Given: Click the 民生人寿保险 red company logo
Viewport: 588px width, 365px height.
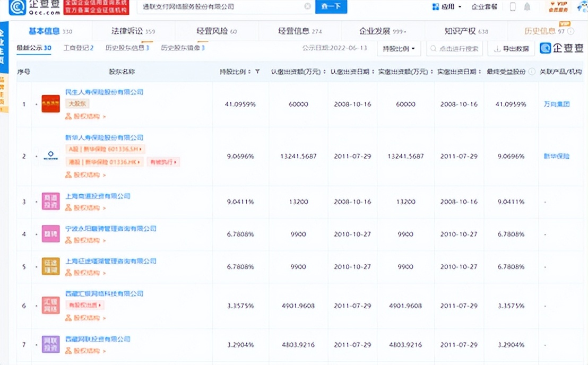Looking at the screenshot, I should [50, 102].
